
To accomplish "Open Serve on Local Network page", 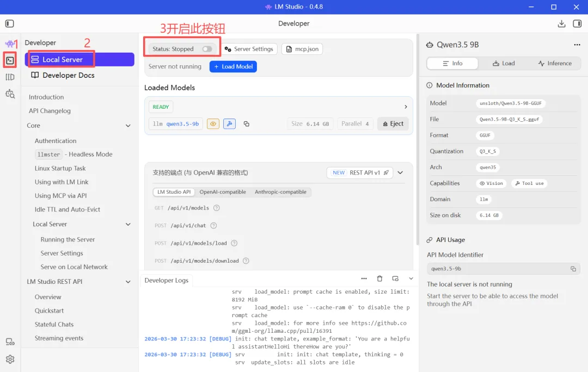I will click(x=74, y=266).
